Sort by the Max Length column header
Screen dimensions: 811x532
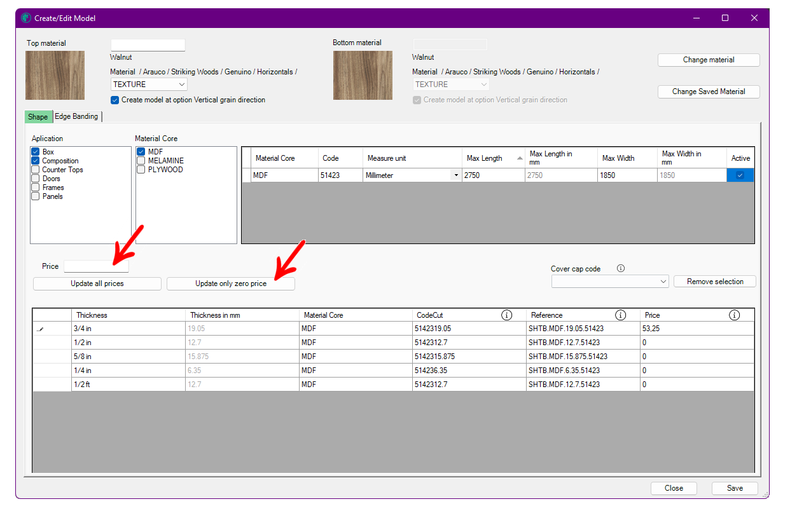[494, 158]
